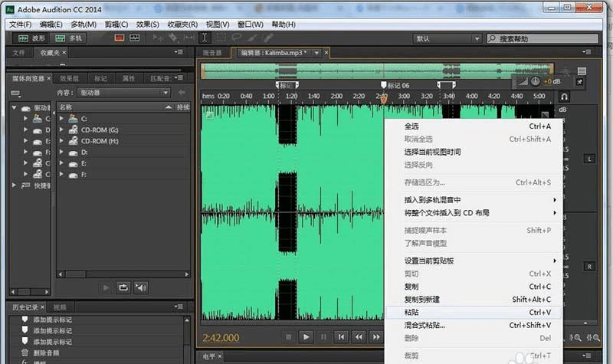Click the pin icon on the volume HUD

click(579, 81)
